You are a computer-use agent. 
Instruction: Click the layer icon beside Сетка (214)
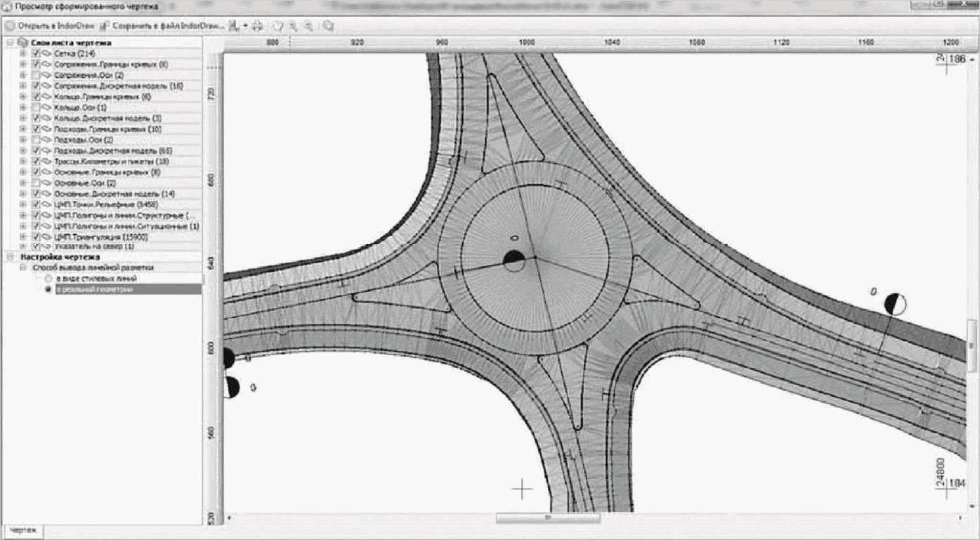46,54
